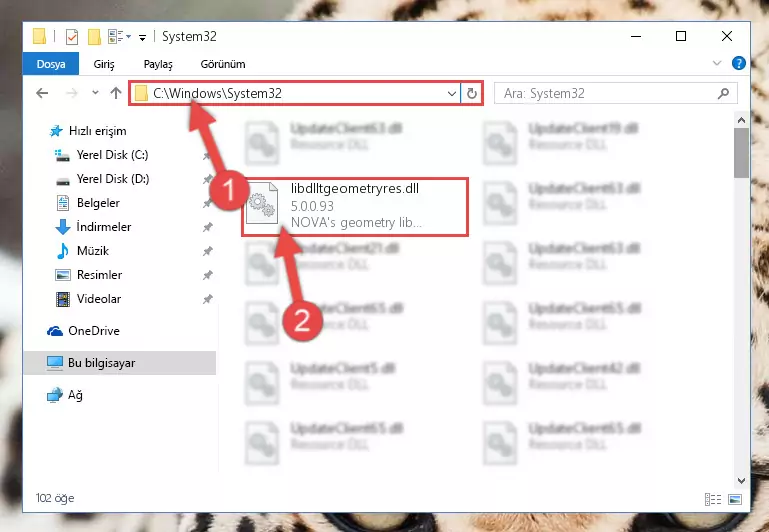Screen dimensions: 769x532
Task: Click the Hızlı erişim star icon
Action: coord(56,131)
